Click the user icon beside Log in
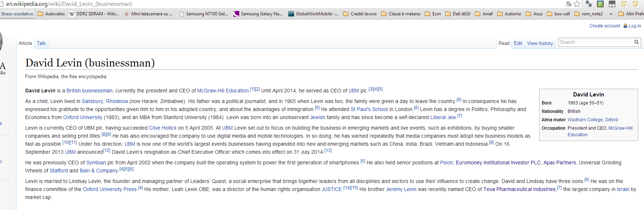 coord(625,26)
